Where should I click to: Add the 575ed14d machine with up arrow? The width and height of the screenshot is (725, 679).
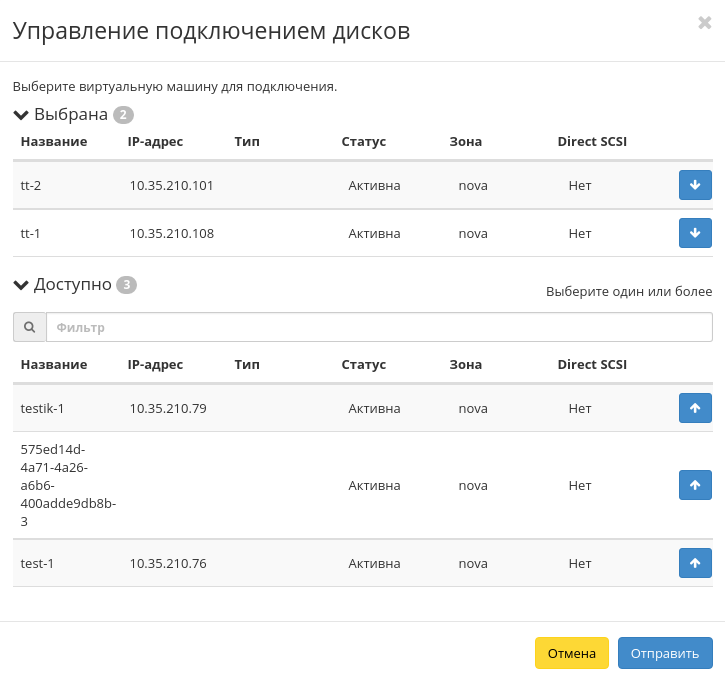(695, 485)
